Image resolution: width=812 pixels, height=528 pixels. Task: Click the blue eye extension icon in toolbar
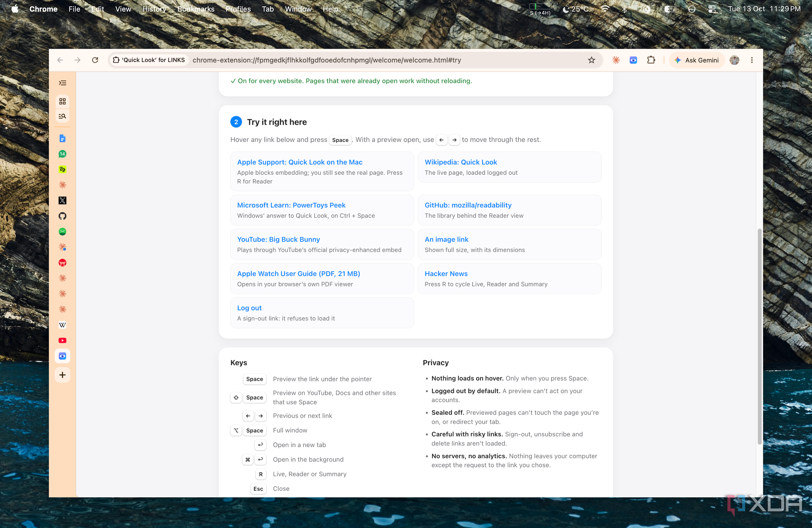point(633,60)
